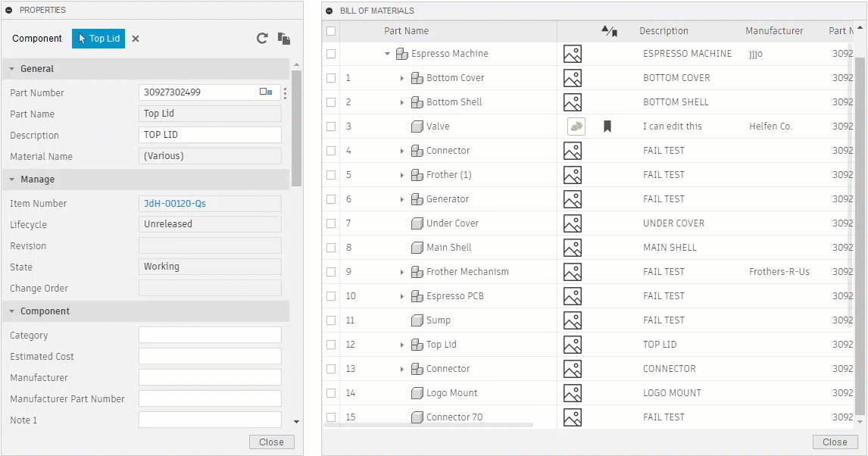
Task: Collapse the Component section
Action: pos(11,311)
